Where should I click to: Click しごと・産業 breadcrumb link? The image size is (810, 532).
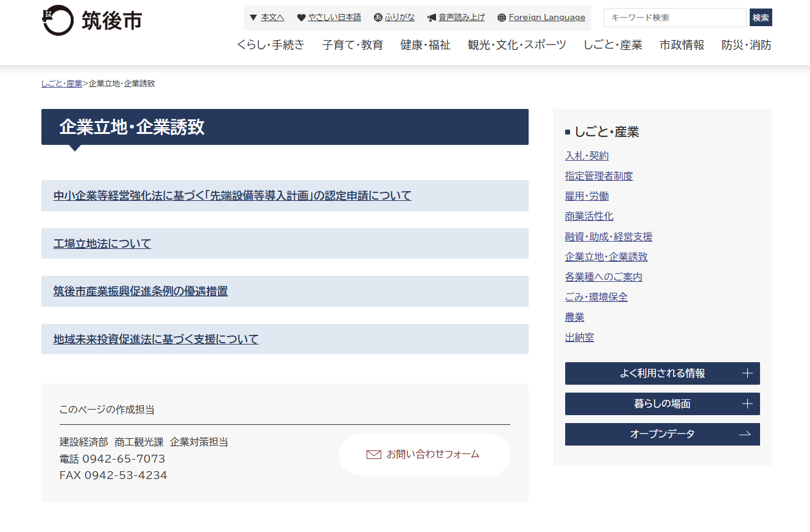click(x=62, y=84)
